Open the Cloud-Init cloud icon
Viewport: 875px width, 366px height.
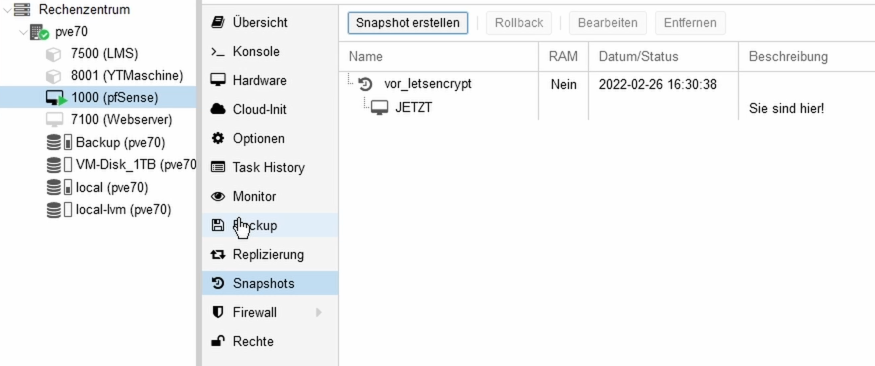tap(218, 110)
